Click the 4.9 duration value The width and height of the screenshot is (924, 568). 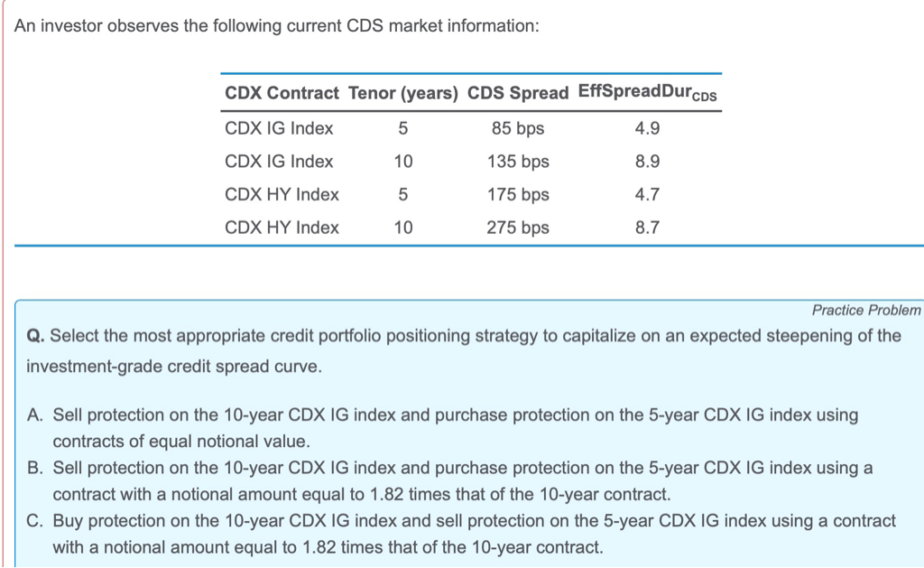647,128
